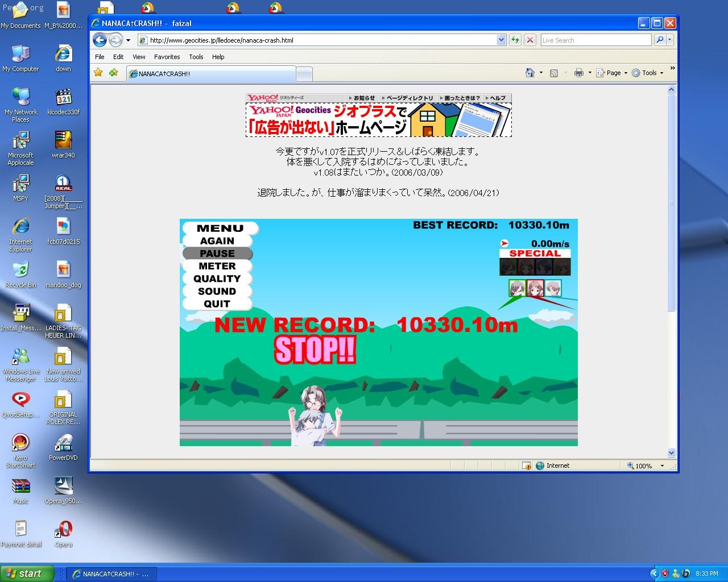Click the green-framed character portrait

tap(517, 288)
